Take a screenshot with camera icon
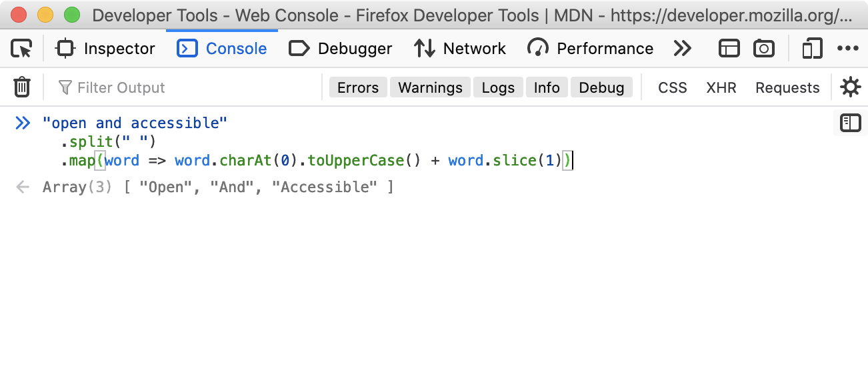Viewport: 868px width, 367px height. (764, 49)
